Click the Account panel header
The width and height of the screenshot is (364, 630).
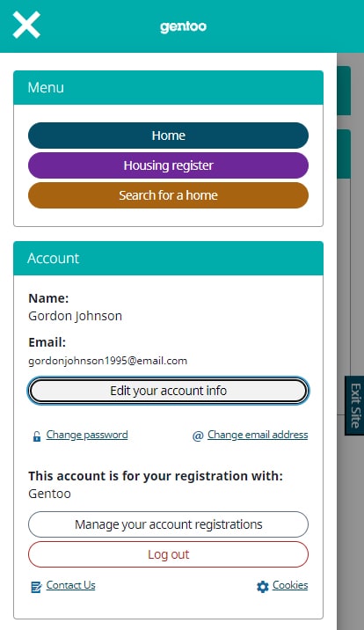click(x=168, y=259)
